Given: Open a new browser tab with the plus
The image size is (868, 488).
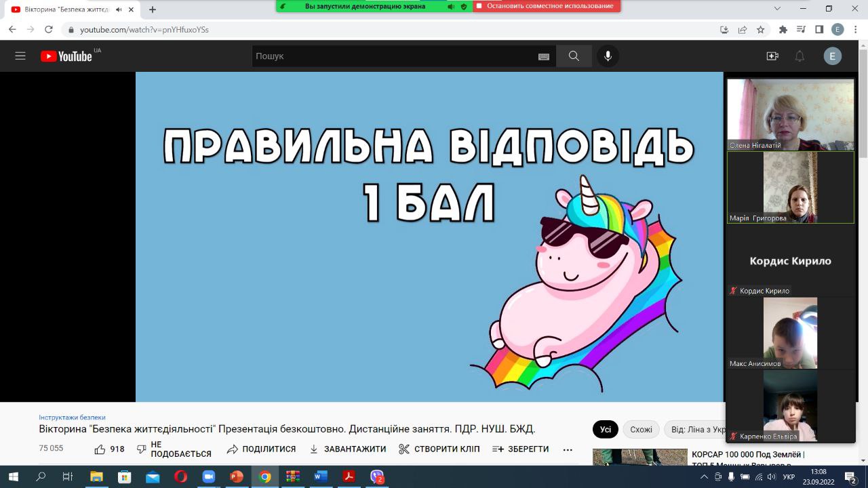Looking at the screenshot, I should tap(153, 9).
